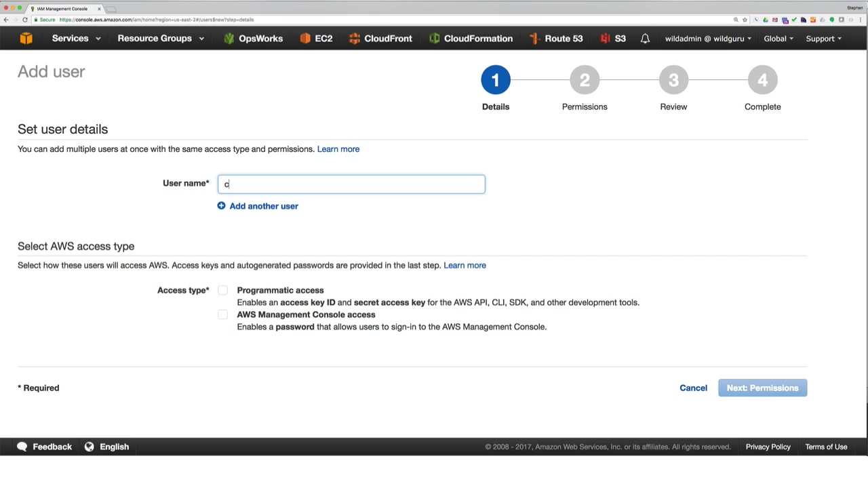Open the OpsWorks service shortcut icon
This screenshot has height=488, width=868.
tap(229, 39)
